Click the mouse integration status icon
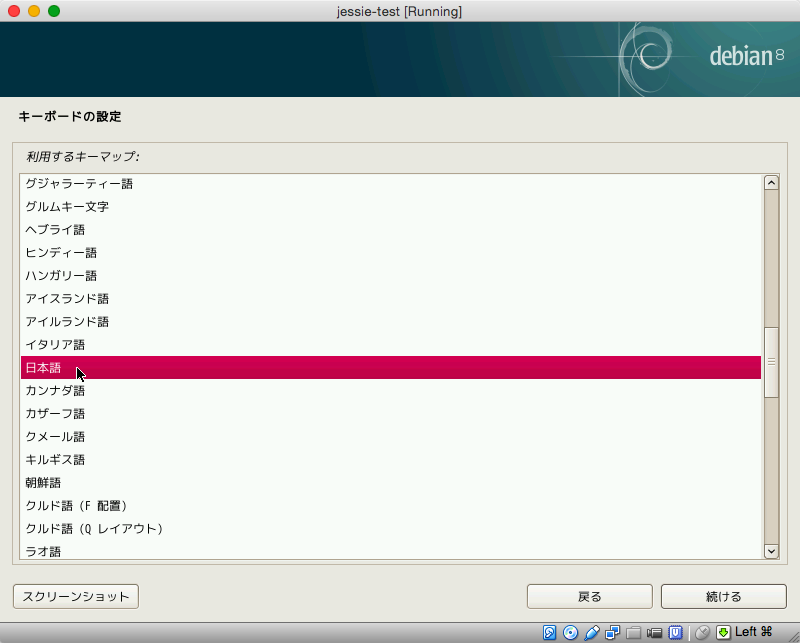Viewport: 800px width, 643px height. point(703,633)
